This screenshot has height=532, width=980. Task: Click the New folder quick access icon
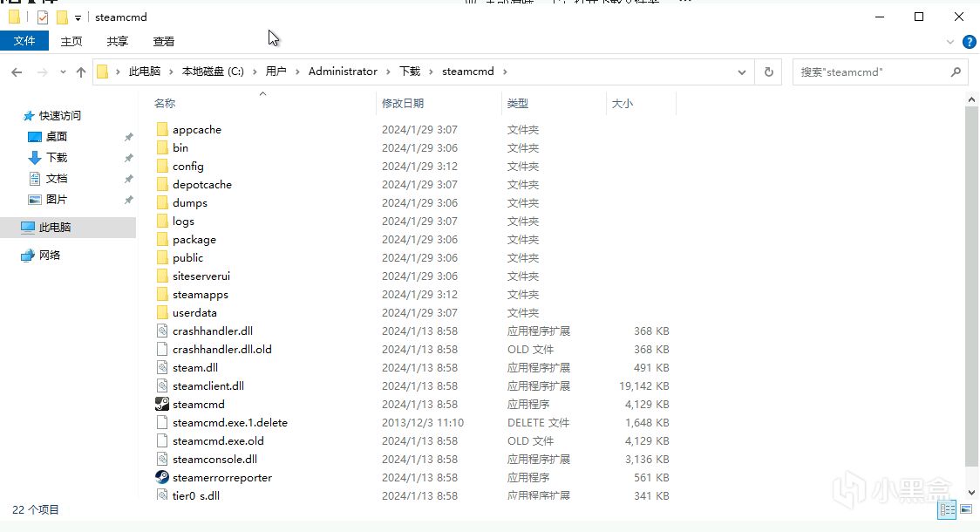62,17
